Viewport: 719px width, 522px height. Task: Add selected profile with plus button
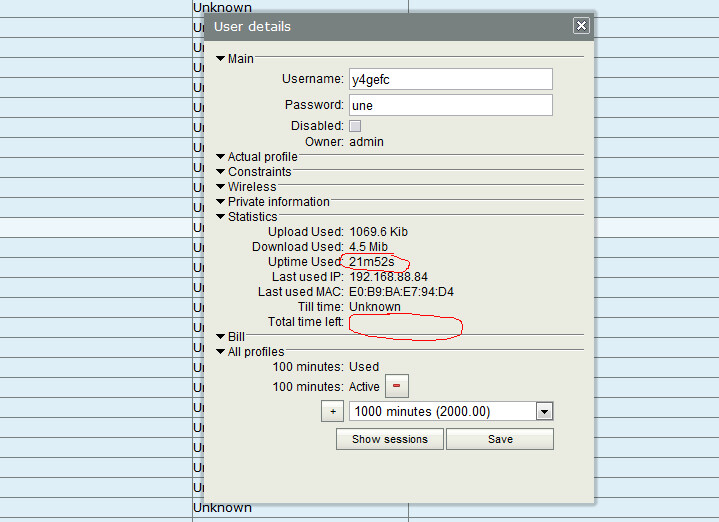click(333, 411)
